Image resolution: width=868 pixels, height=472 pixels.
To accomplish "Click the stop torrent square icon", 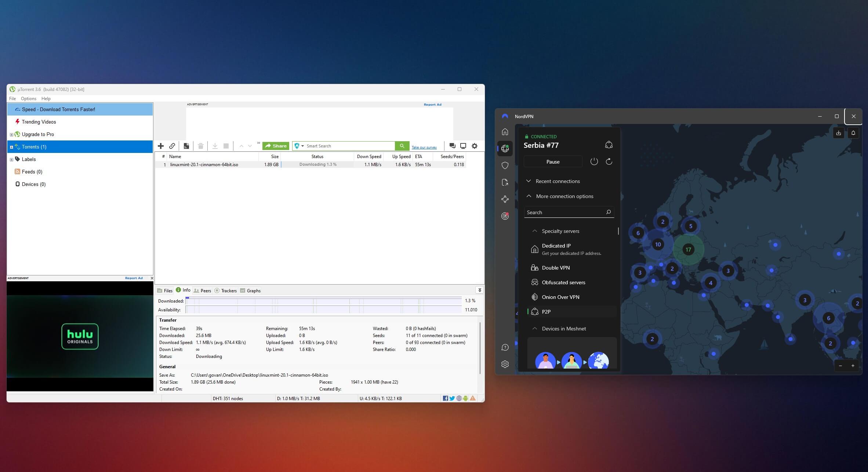I will click(x=226, y=146).
